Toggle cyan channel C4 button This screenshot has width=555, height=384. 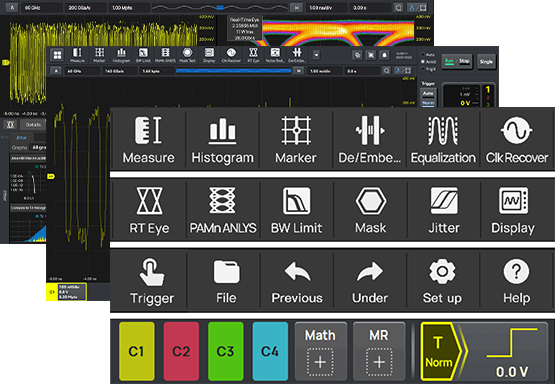270,351
